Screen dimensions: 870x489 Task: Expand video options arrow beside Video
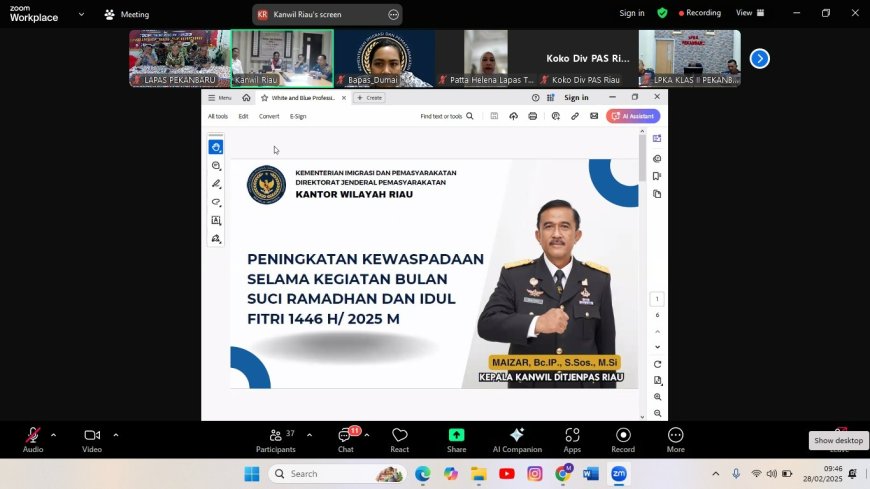(116, 435)
